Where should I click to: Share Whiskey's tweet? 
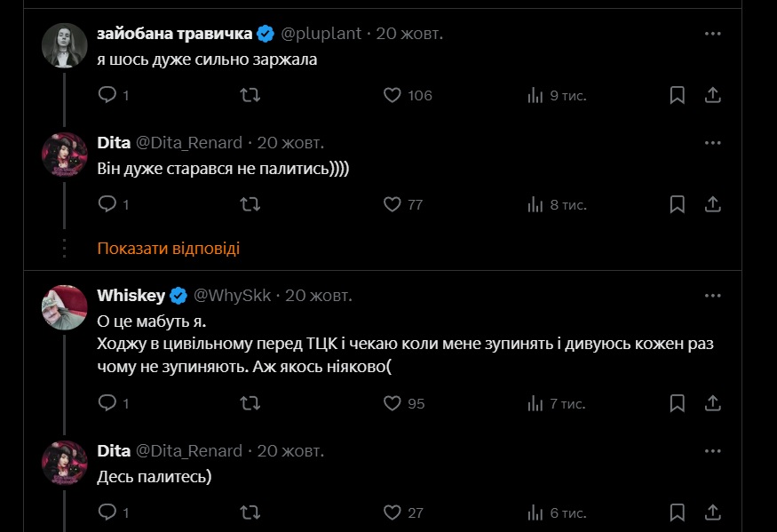coord(712,403)
